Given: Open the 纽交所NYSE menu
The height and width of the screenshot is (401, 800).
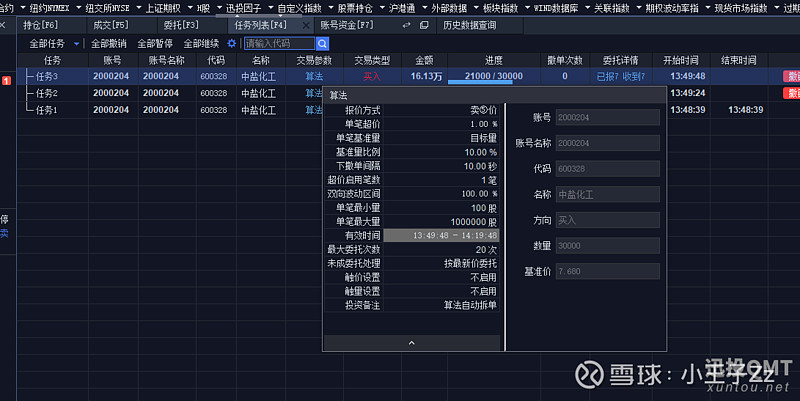Looking at the screenshot, I should click(x=108, y=8).
